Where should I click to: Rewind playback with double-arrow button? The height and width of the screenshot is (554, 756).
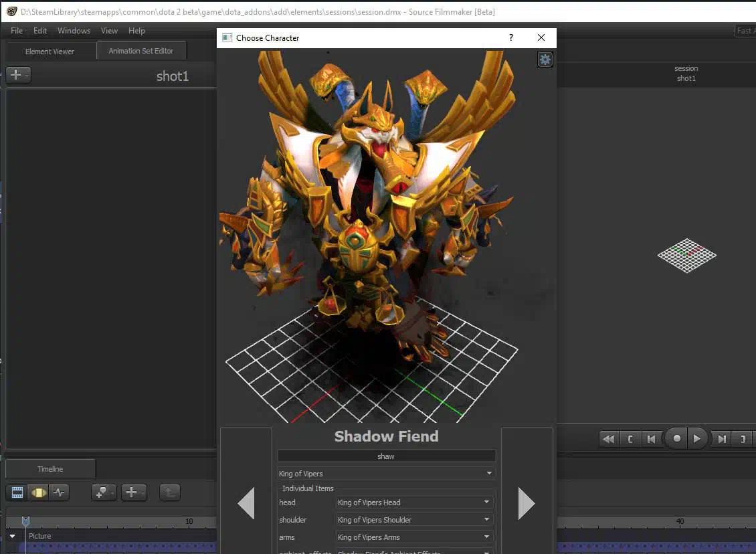(x=609, y=439)
